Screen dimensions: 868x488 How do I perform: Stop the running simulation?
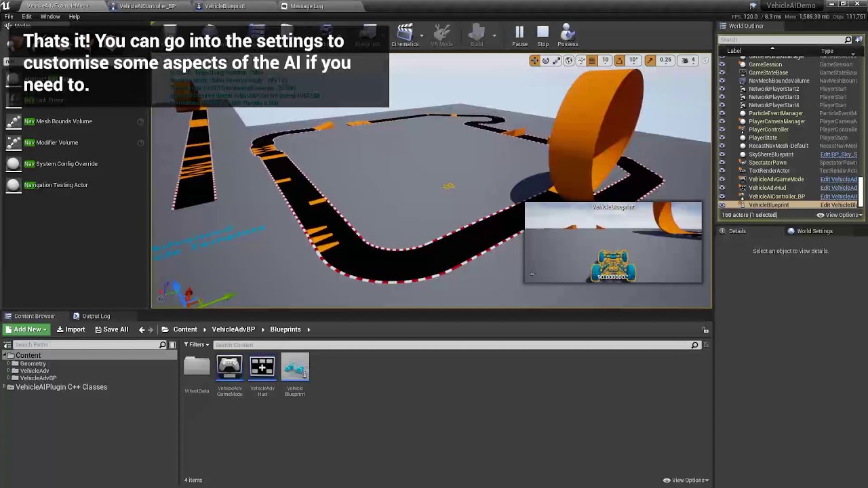pos(542,36)
